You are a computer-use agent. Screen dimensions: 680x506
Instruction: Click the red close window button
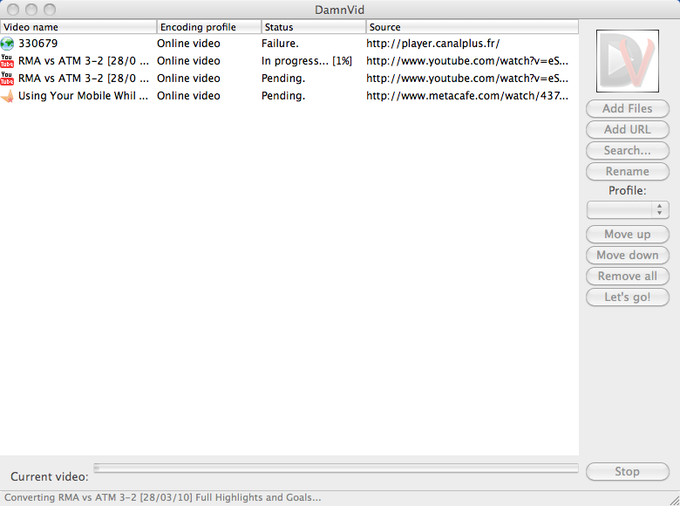[13, 9]
